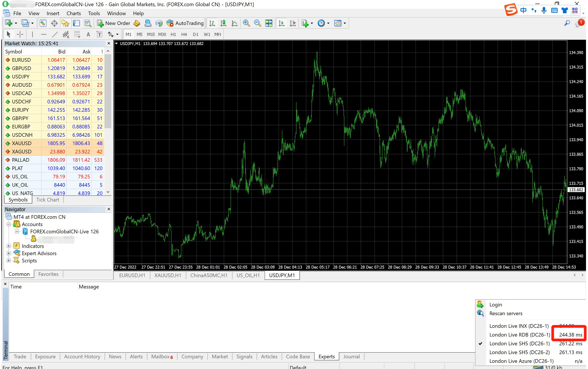Click Login in the server menu

click(496, 305)
